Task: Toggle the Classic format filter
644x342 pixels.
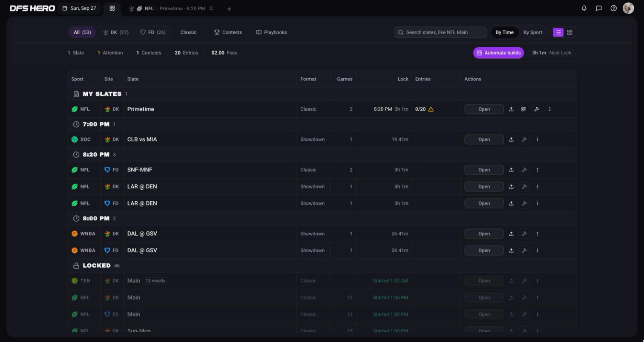Action: click(x=188, y=32)
